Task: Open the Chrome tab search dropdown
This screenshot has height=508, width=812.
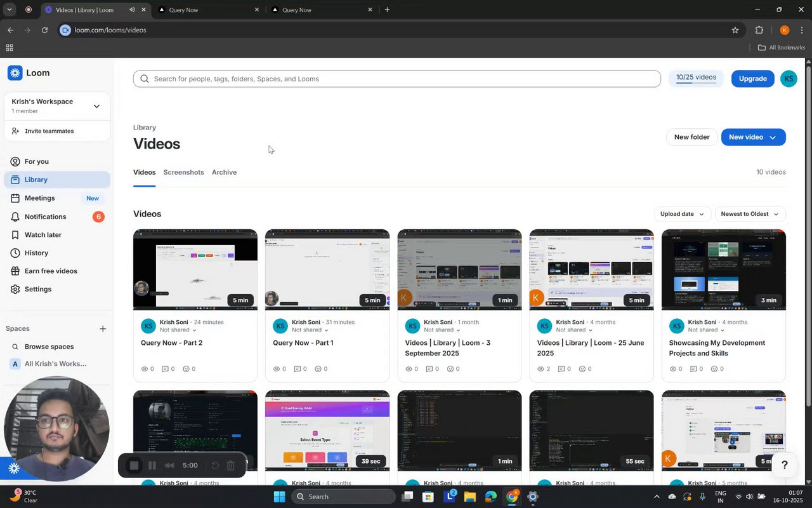Action: click(x=9, y=10)
